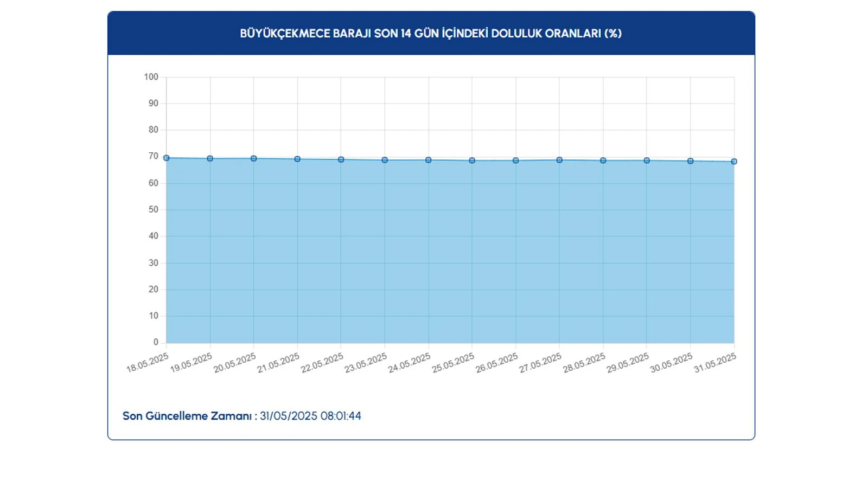Click the Büyükçekmece Barajı chart title header
This screenshot has height=488, width=868.
point(431,34)
